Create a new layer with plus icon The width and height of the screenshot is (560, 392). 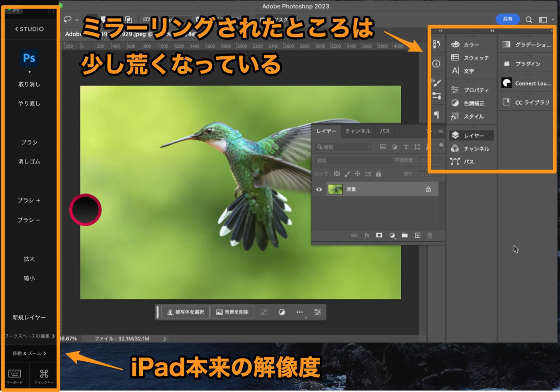418,235
